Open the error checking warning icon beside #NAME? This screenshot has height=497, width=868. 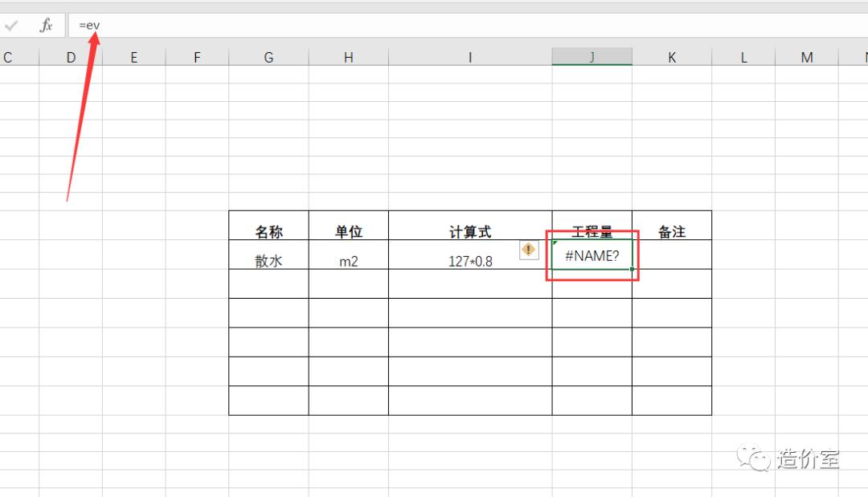(x=529, y=251)
